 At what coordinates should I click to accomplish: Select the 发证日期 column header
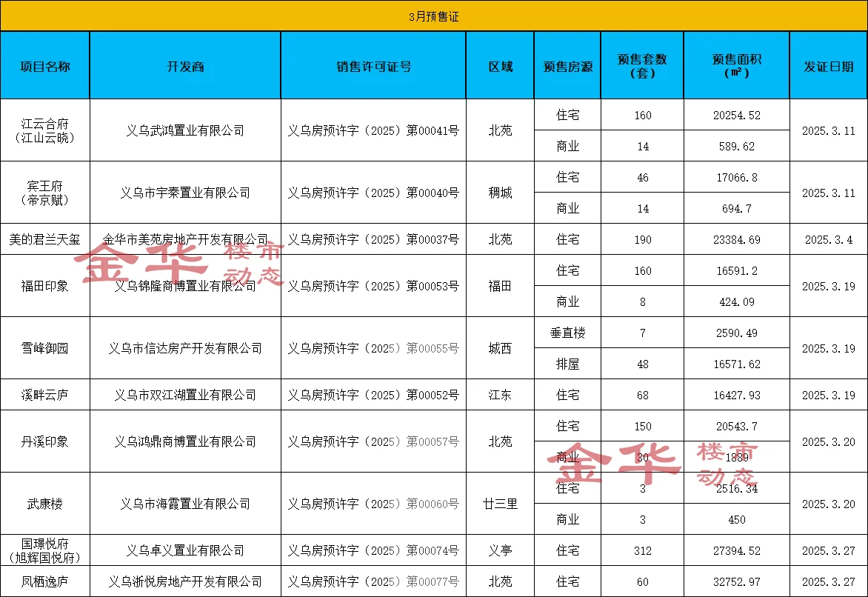point(829,66)
